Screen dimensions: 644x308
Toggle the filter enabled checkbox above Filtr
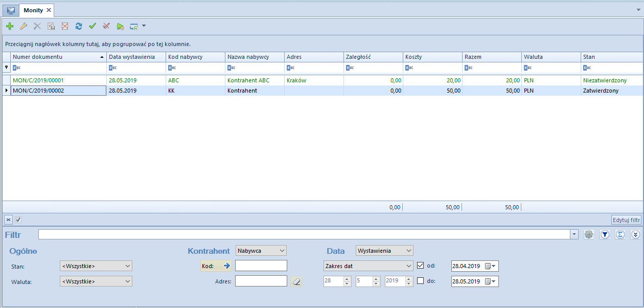pos(18,219)
